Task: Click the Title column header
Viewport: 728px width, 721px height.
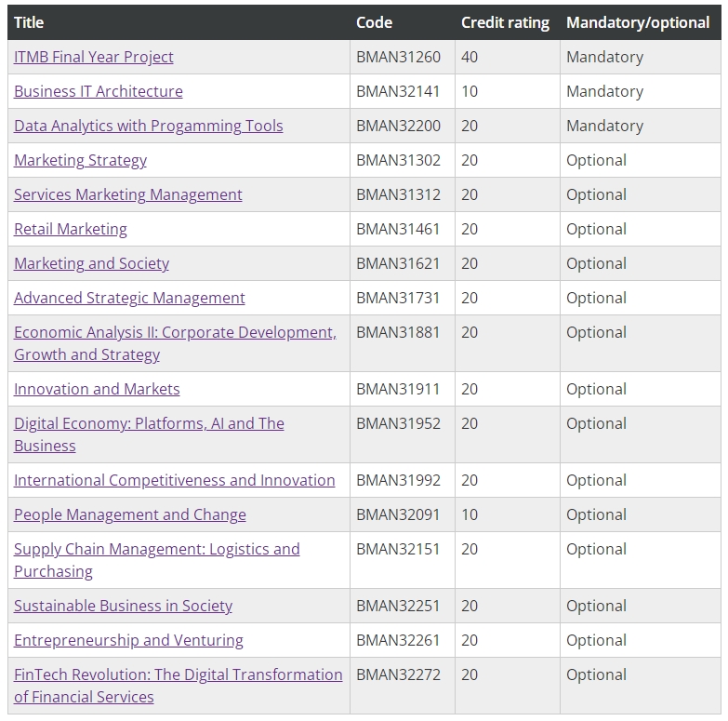Action: (29, 22)
